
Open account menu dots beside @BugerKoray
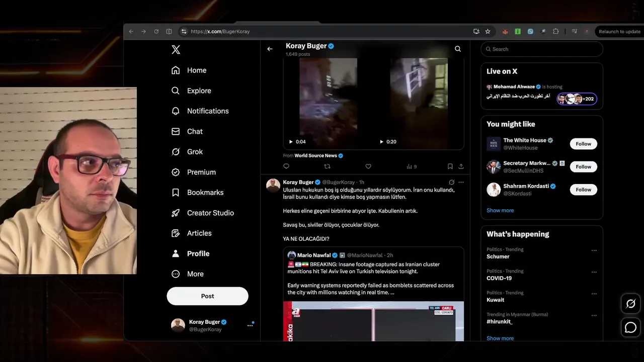pos(250,326)
